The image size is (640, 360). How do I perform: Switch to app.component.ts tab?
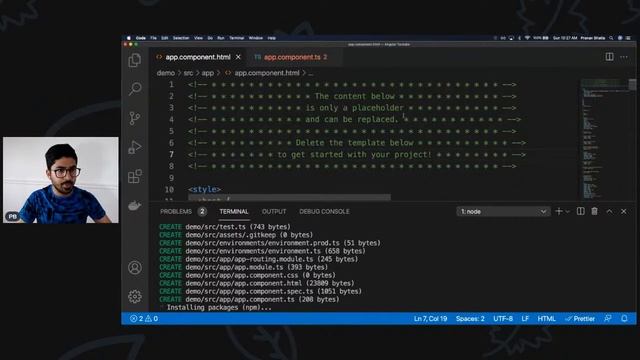click(x=292, y=57)
